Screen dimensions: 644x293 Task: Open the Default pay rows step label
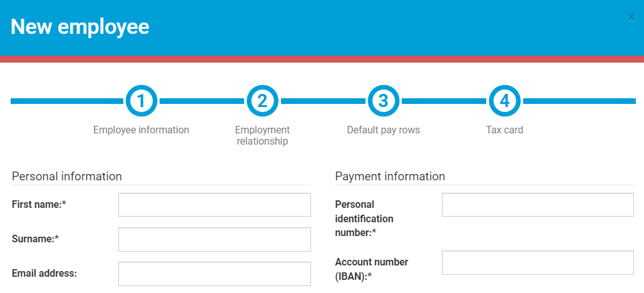[x=383, y=130]
